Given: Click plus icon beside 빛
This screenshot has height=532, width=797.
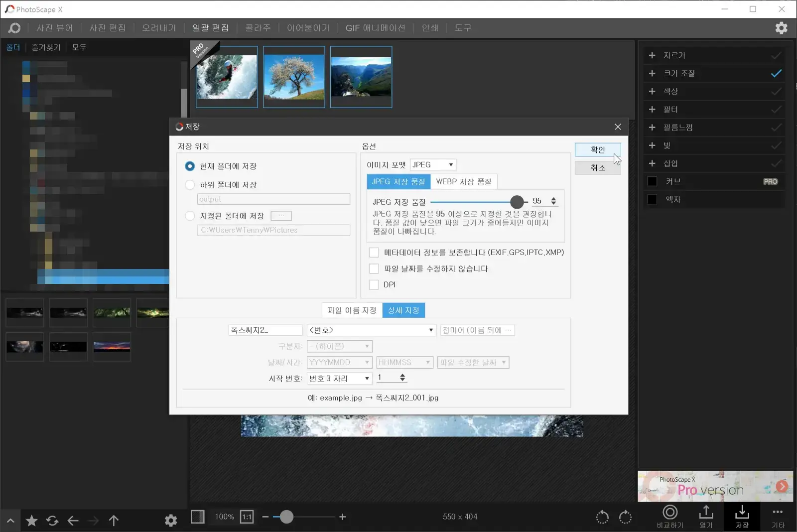Looking at the screenshot, I should (x=652, y=145).
